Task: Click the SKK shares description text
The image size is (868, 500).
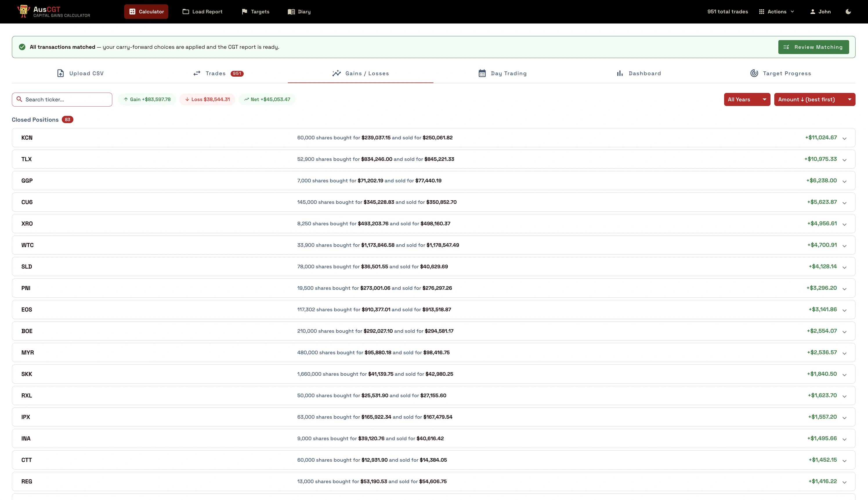Action: 375,374
